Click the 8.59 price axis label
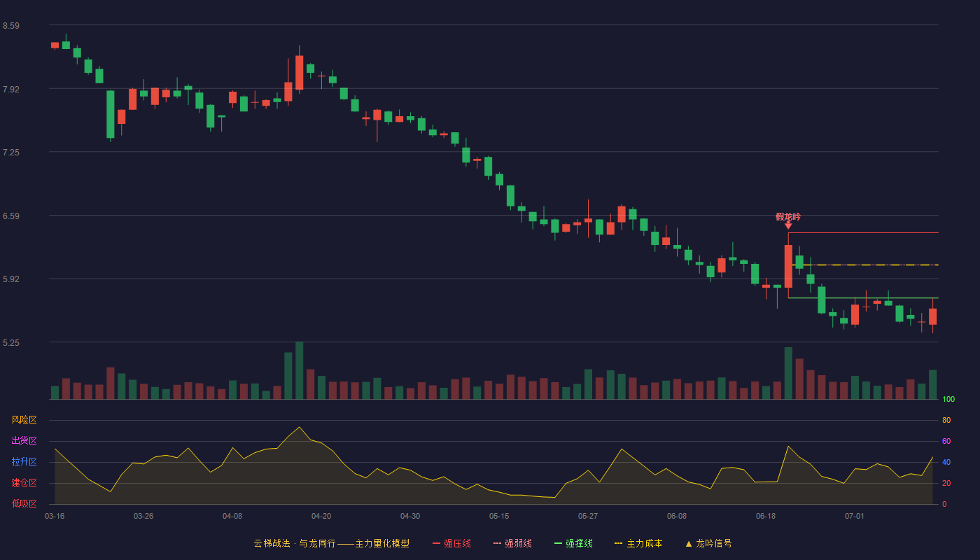Image resolution: width=980 pixels, height=560 pixels. (10, 26)
